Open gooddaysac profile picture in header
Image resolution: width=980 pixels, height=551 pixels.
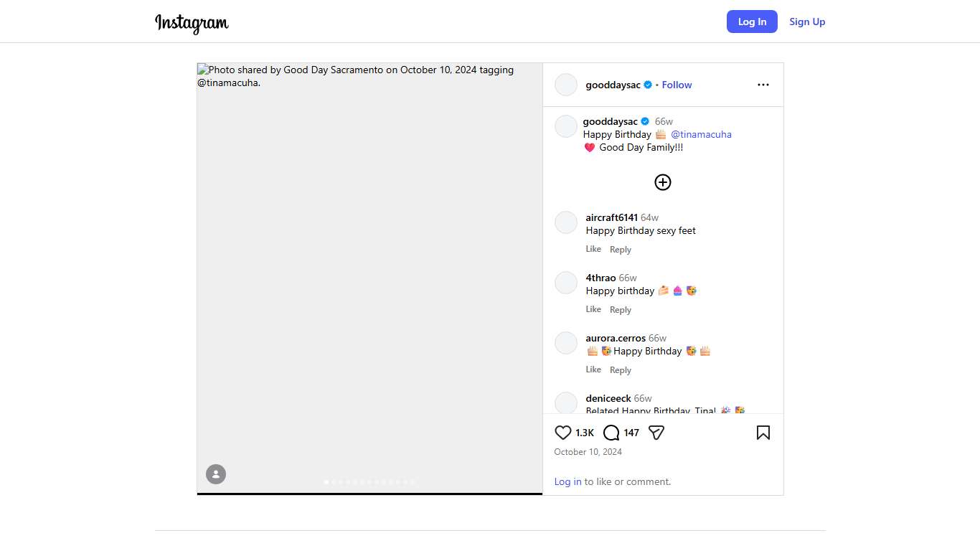[566, 85]
